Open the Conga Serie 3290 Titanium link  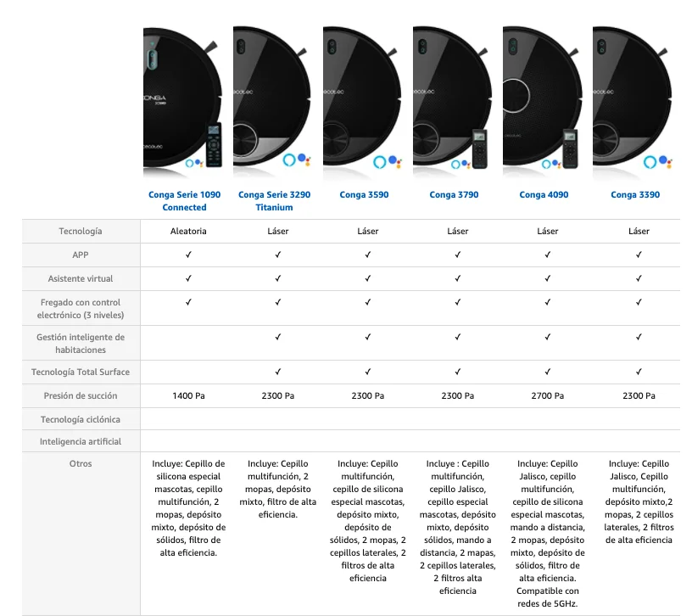tap(274, 201)
